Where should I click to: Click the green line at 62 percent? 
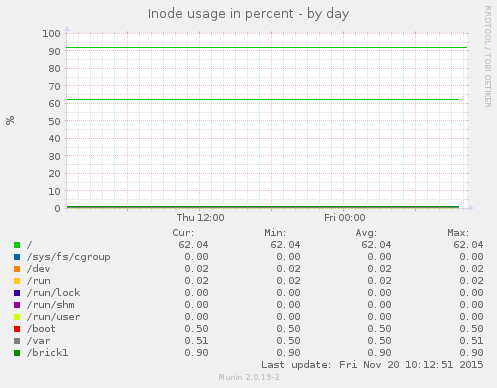pyautogui.click(x=263, y=99)
